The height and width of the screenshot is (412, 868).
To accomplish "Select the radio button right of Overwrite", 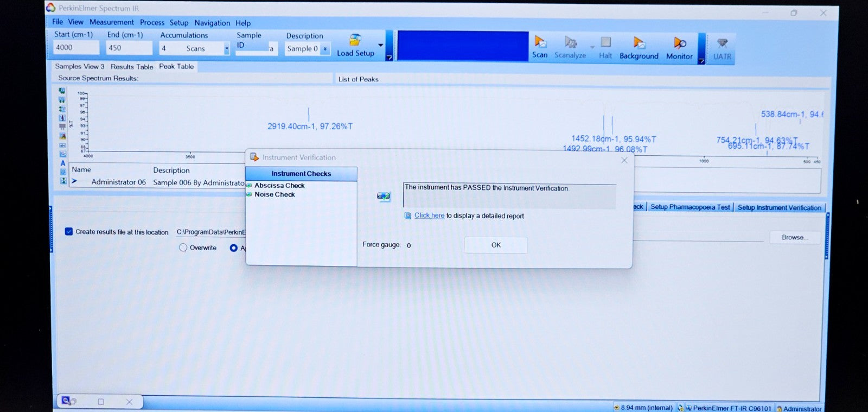I will pos(233,248).
